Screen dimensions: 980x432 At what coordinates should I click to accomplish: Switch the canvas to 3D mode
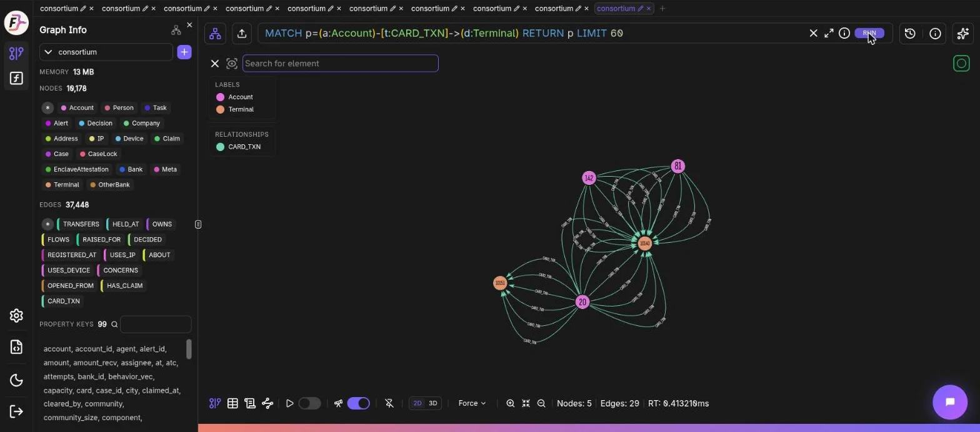[432, 403]
